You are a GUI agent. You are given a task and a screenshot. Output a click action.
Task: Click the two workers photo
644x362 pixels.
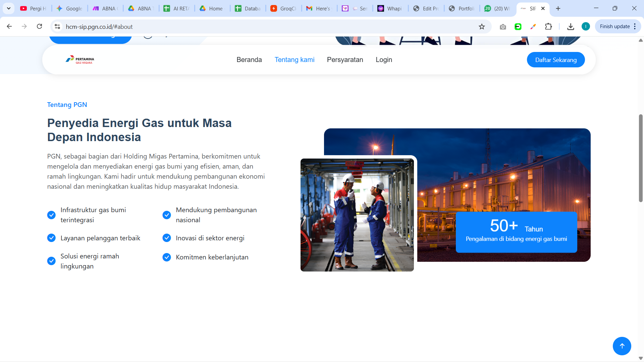tap(357, 215)
